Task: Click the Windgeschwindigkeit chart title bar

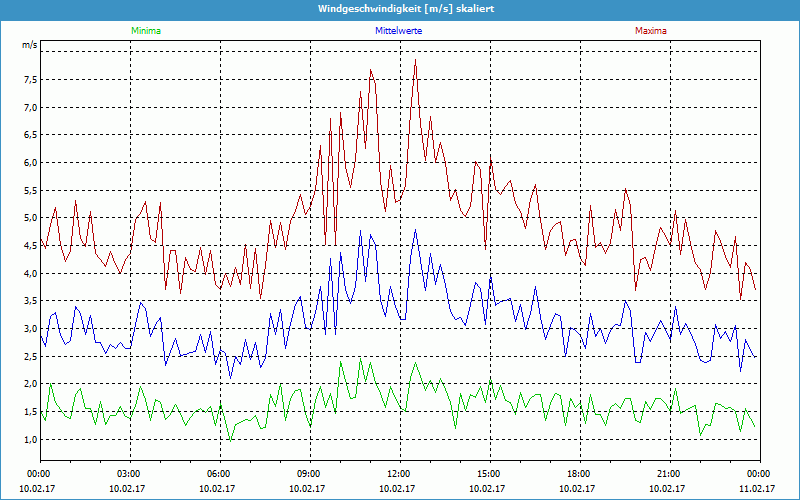Action: coord(400,9)
